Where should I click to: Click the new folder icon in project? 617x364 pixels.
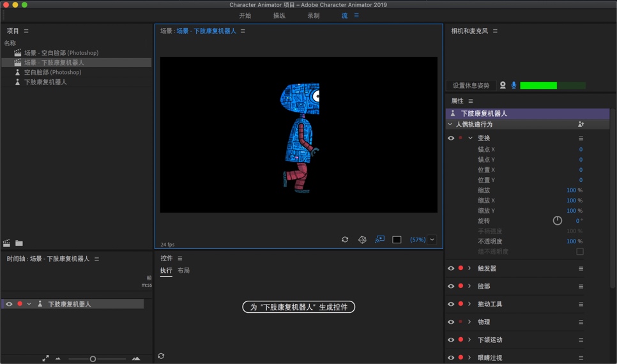(19, 243)
